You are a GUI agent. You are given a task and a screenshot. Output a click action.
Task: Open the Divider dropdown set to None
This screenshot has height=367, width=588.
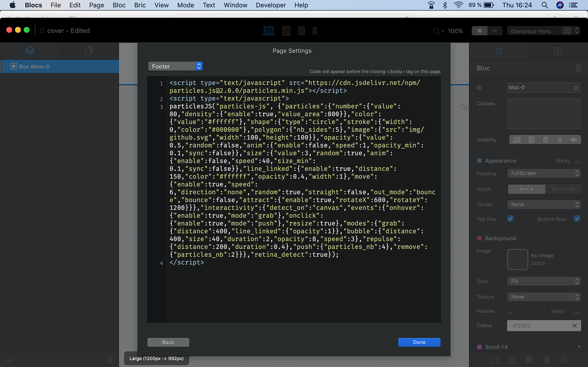pyautogui.click(x=544, y=204)
